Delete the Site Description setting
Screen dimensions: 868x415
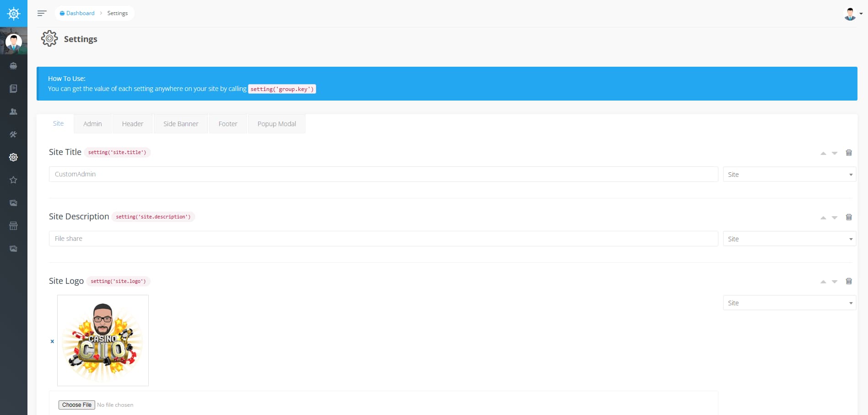click(x=849, y=217)
